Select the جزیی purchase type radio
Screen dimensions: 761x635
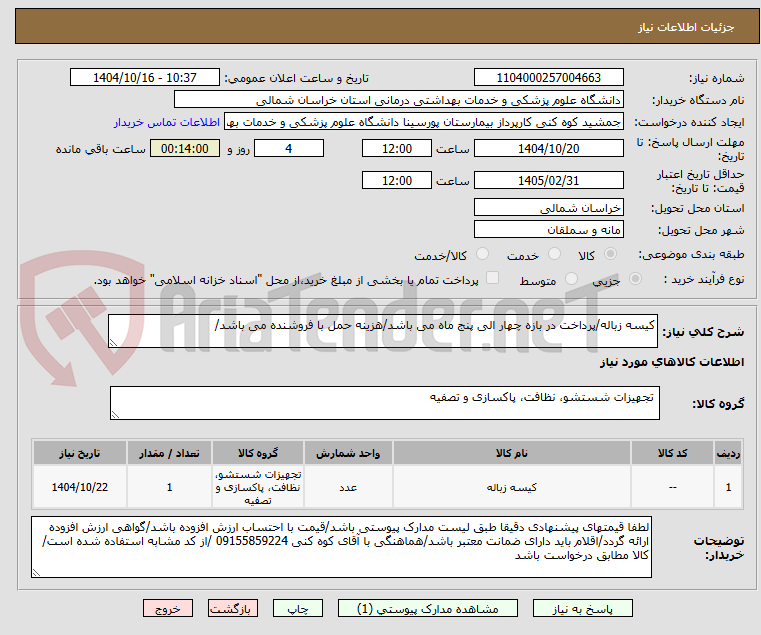click(x=635, y=279)
